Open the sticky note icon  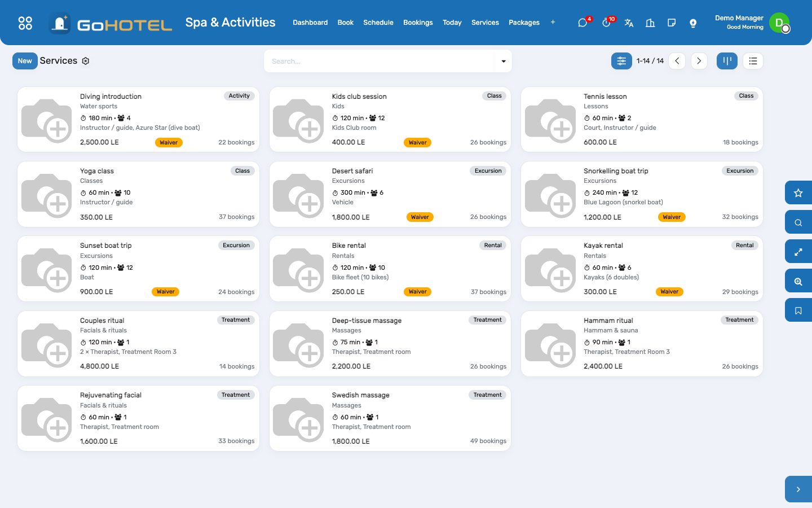[x=672, y=23]
